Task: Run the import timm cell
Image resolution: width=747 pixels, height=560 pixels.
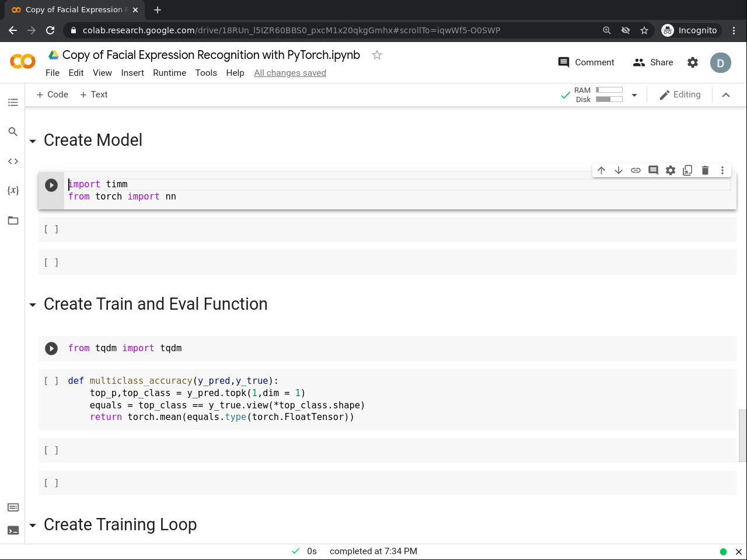Action: click(x=51, y=185)
